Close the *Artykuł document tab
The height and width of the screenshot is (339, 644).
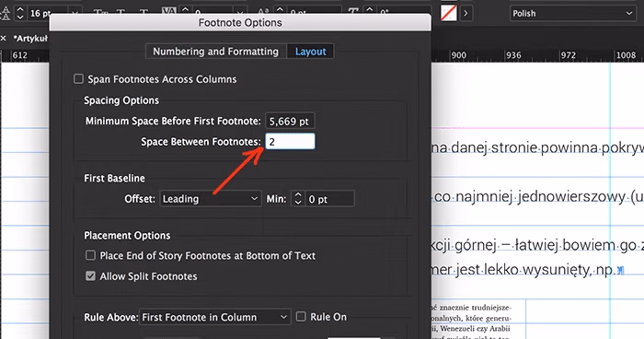coord(4,39)
